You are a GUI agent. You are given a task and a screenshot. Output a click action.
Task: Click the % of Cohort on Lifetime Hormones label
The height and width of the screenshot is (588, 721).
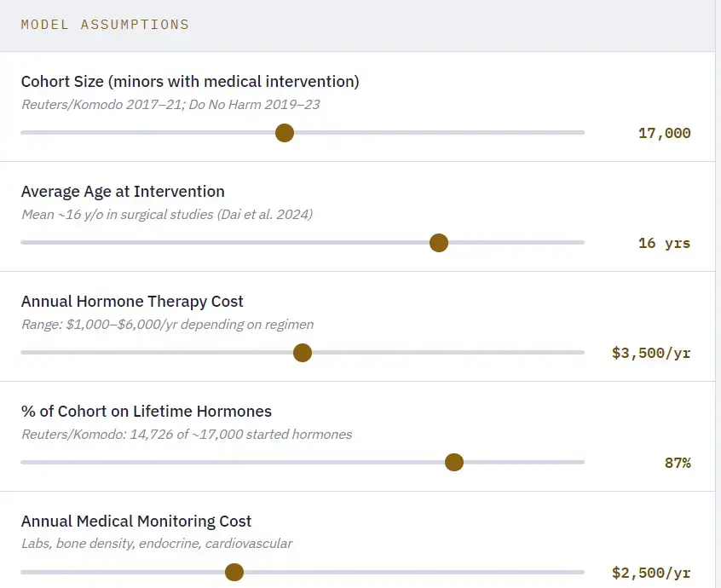(x=147, y=412)
